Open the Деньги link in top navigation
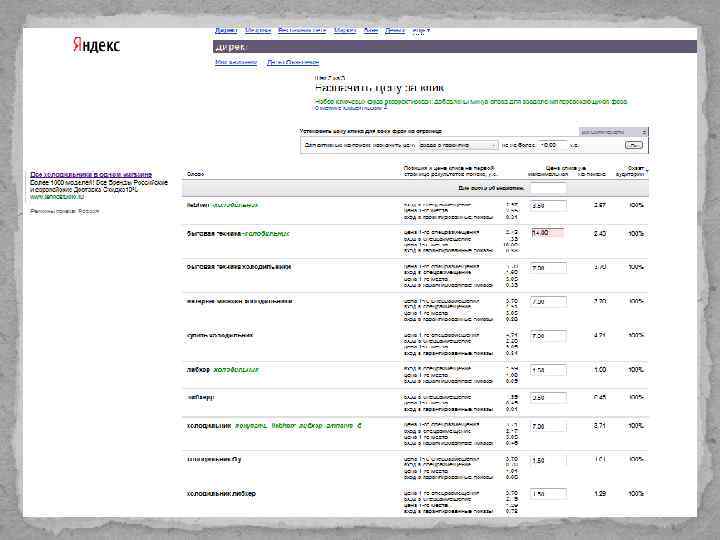The width and height of the screenshot is (720, 540). click(x=395, y=30)
